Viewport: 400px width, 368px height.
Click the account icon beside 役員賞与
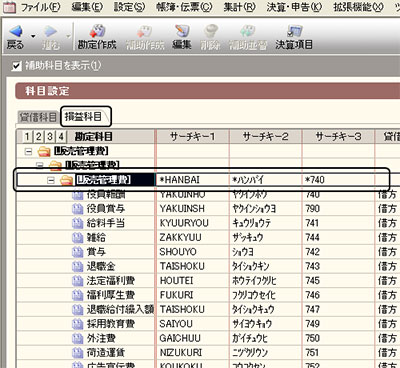pos(78,209)
